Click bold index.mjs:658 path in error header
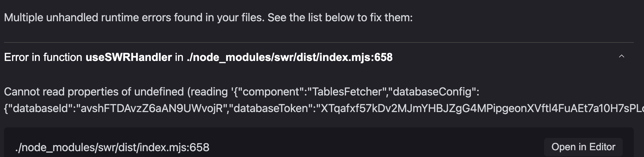This screenshot has height=157, width=644. pos(290,57)
